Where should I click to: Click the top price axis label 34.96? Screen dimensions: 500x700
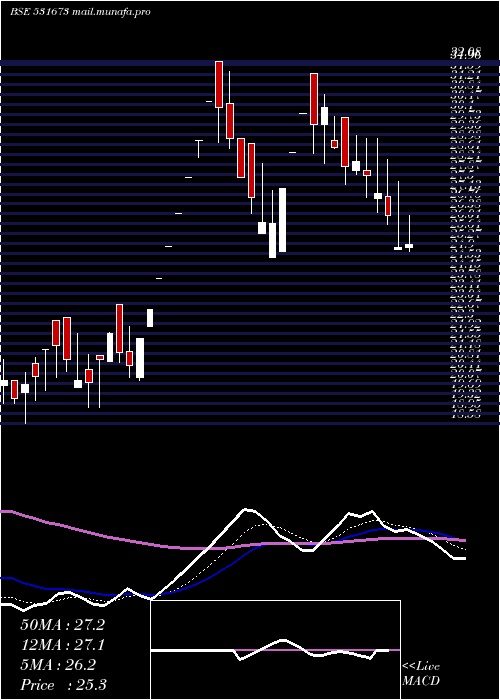coord(465,55)
